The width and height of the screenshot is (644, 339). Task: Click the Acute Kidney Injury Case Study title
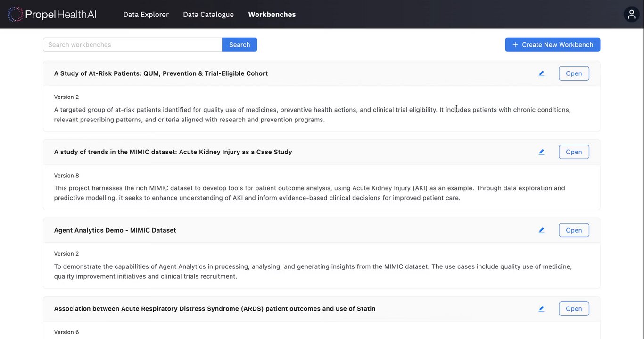click(173, 152)
